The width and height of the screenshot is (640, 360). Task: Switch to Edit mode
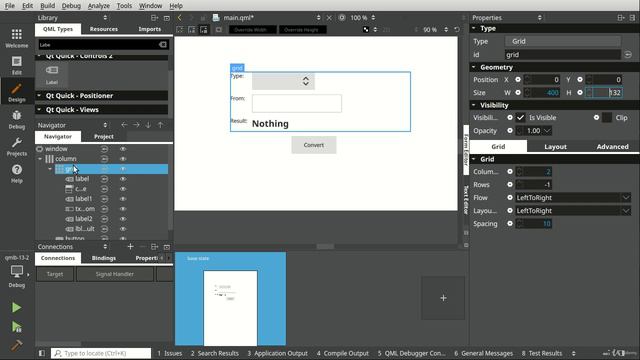(x=17, y=65)
